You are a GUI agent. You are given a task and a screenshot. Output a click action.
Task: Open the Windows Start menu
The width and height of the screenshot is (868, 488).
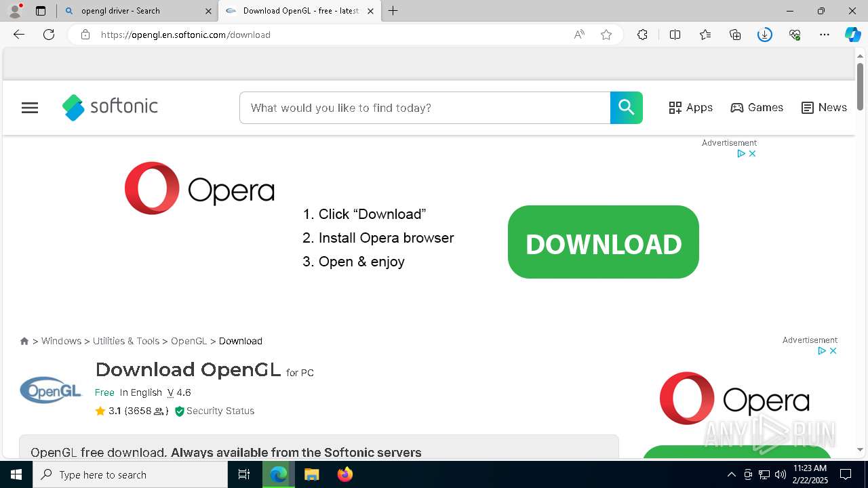16,474
